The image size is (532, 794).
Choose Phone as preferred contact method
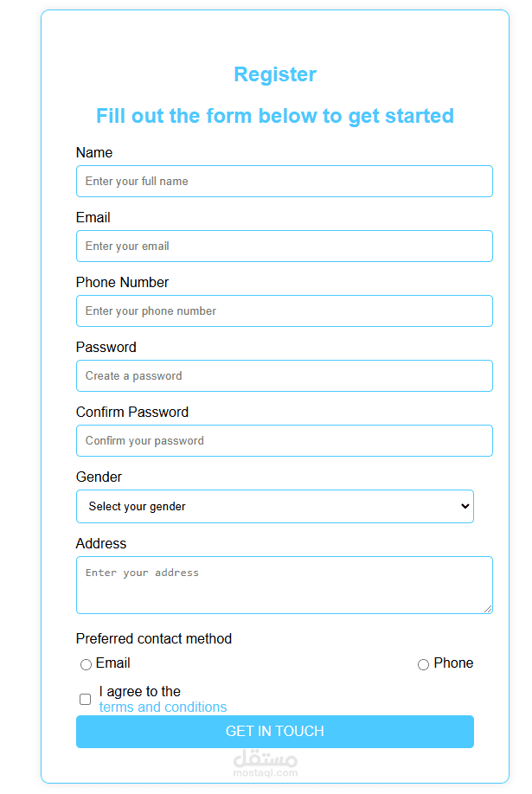tap(423, 665)
